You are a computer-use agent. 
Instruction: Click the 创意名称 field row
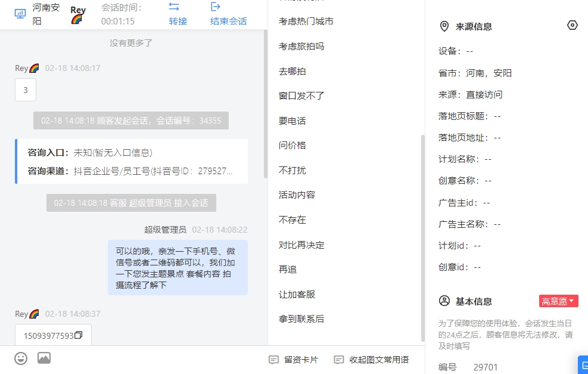point(465,181)
